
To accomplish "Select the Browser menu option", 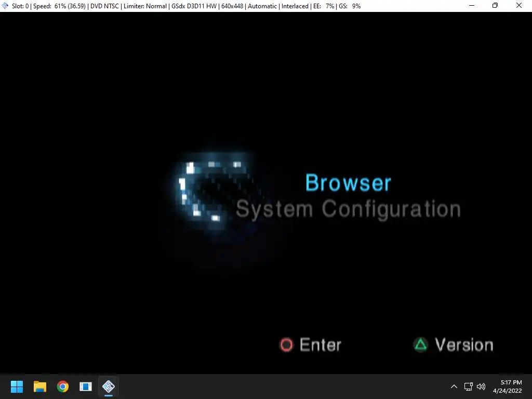I will click(348, 183).
